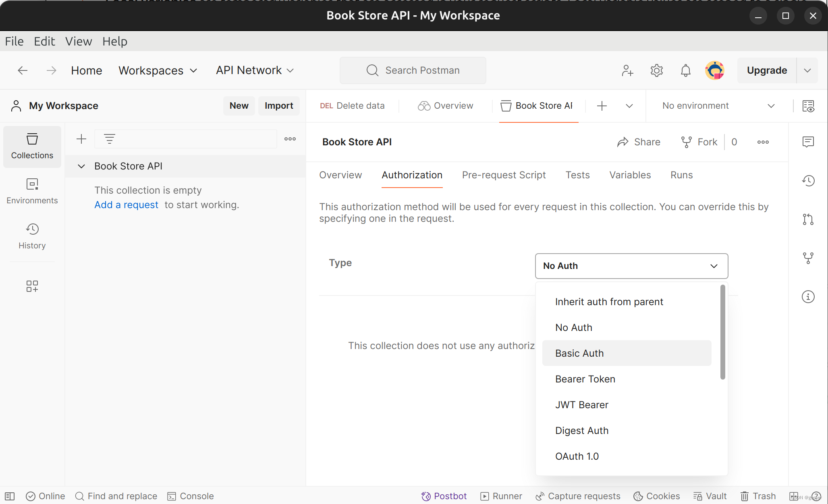Click the New button
The height and width of the screenshot is (504, 828).
click(239, 106)
